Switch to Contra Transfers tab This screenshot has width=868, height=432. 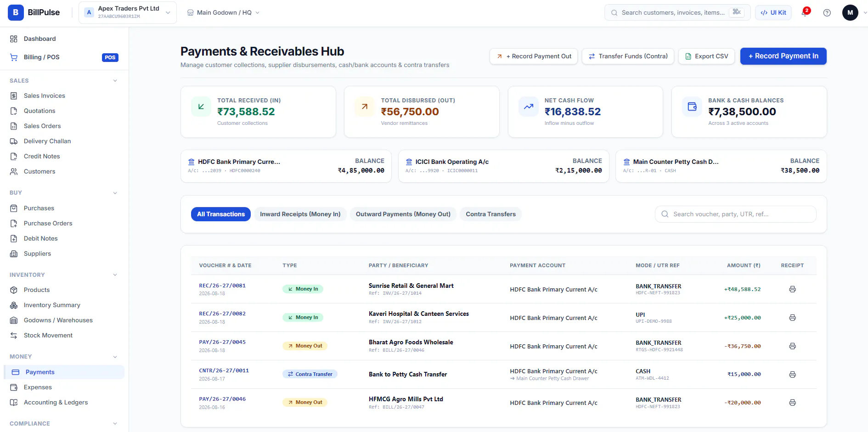click(490, 214)
